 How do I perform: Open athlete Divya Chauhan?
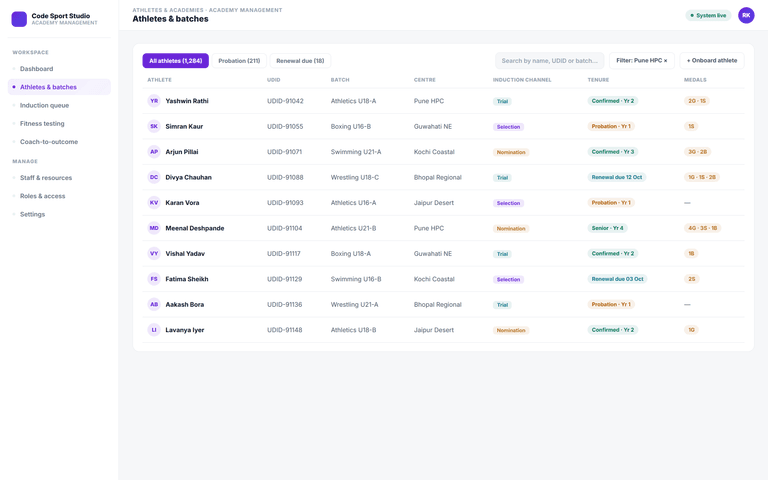pos(189,177)
